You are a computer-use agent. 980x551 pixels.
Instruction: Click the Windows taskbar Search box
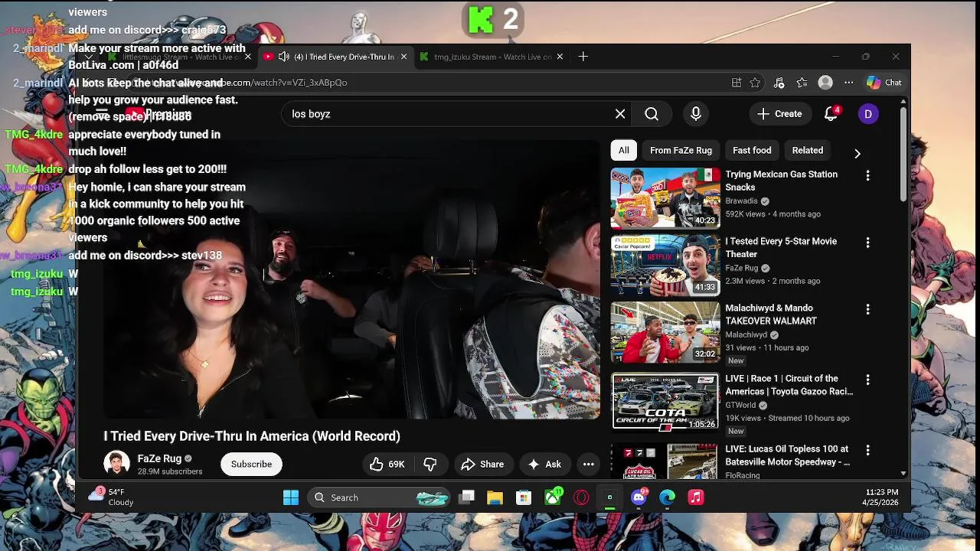pyautogui.click(x=381, y=497)
